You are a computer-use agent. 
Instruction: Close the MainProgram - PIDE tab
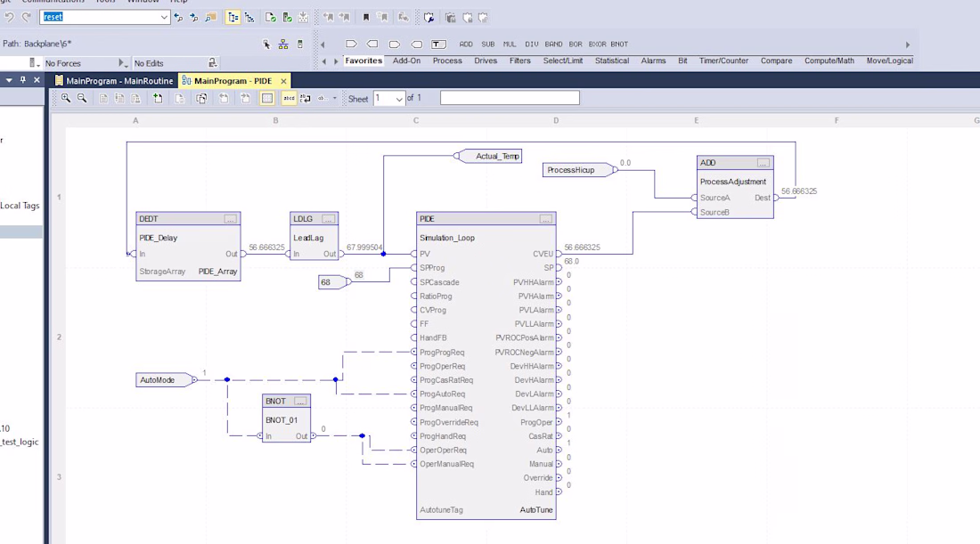[283, 81]
